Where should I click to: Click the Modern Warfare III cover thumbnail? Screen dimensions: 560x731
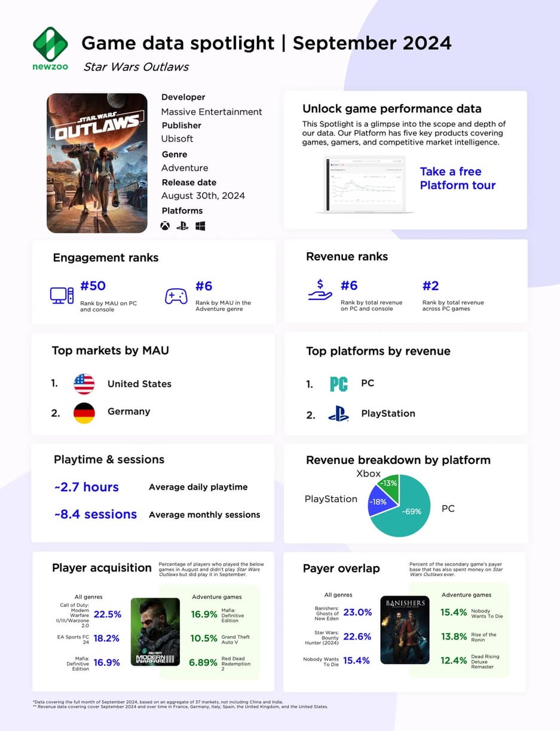(155, 631)
